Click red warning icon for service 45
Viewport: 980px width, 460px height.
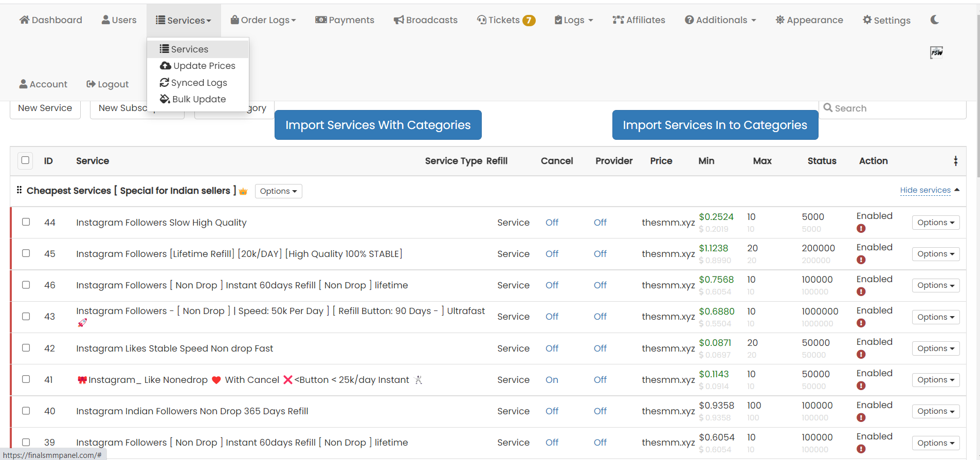861,260
